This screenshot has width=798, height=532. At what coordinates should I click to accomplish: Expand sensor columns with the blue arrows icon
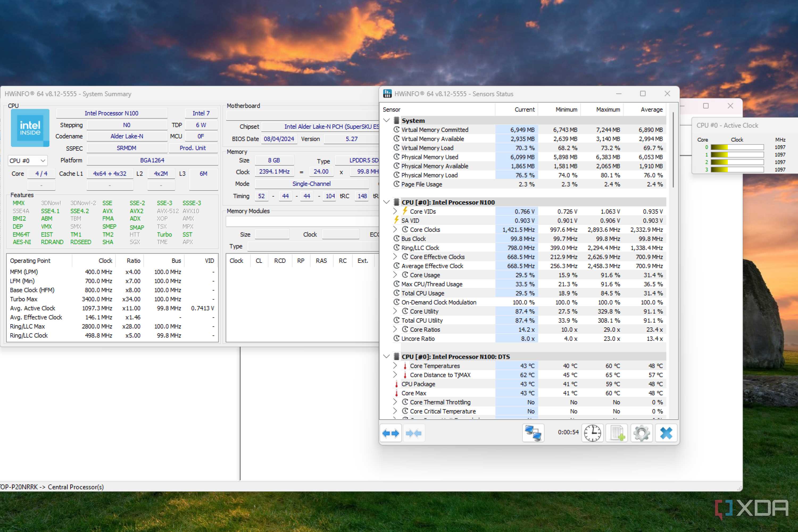[x=390, y=433]
